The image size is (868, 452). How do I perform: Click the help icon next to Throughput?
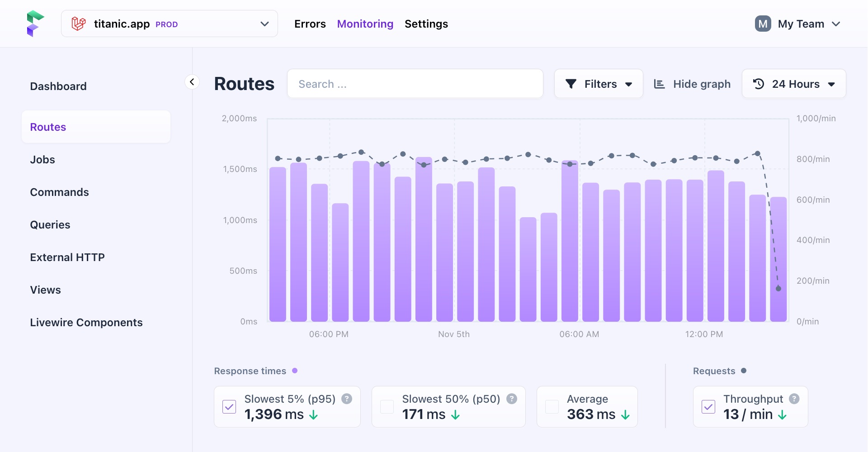click(794, 399)
